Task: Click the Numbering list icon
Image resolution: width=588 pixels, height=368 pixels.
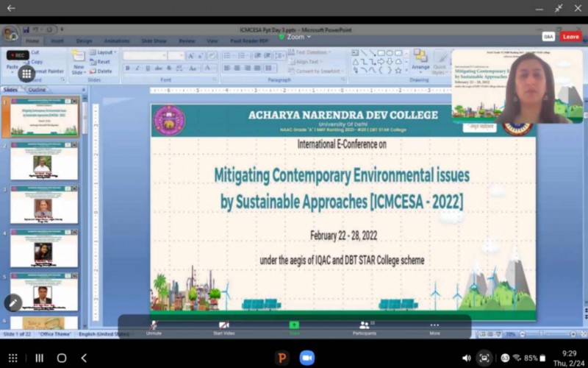Action: pos(243,56)
